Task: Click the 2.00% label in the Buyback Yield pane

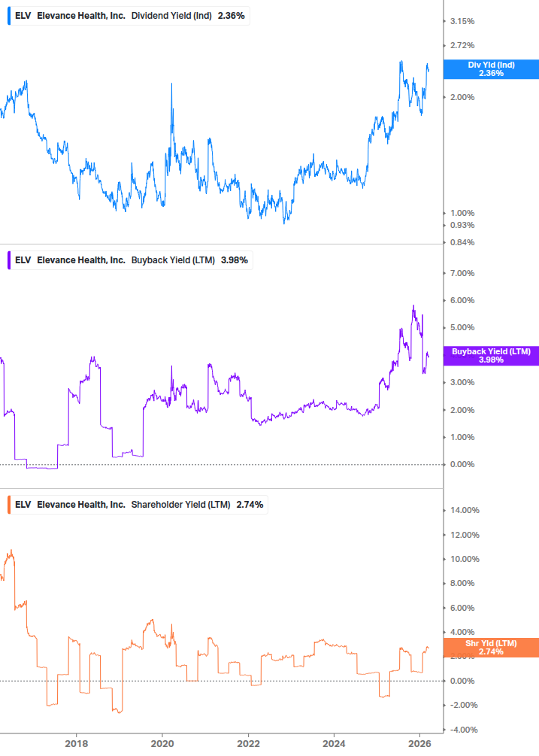Action: click(462, 410)
